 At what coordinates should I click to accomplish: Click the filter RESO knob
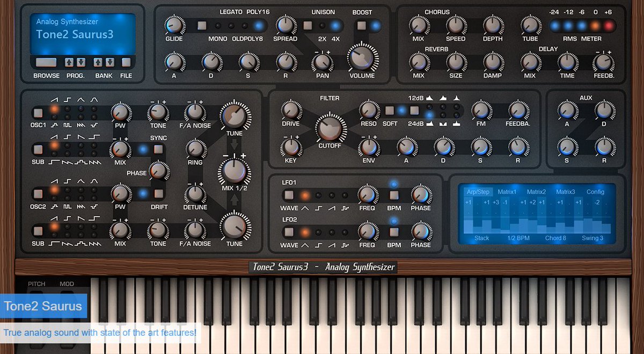click(x=368, y=111)
